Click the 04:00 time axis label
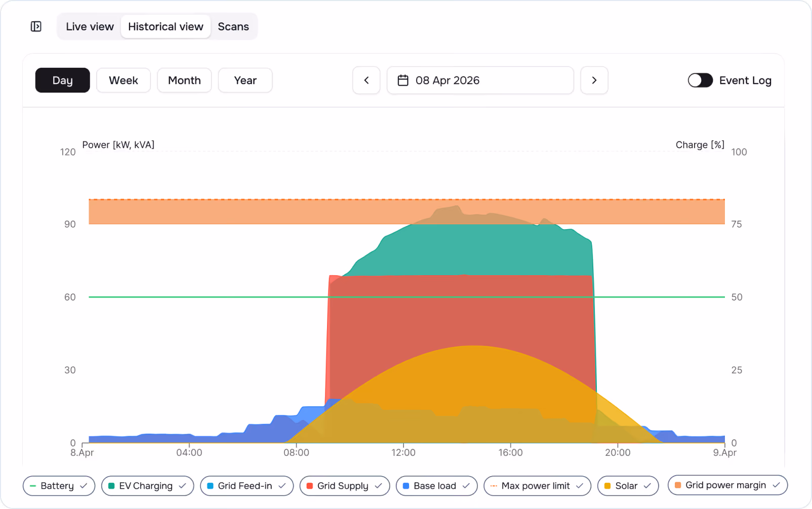The height and width of the screenshot is (509, 812). (x=189, y=453)
